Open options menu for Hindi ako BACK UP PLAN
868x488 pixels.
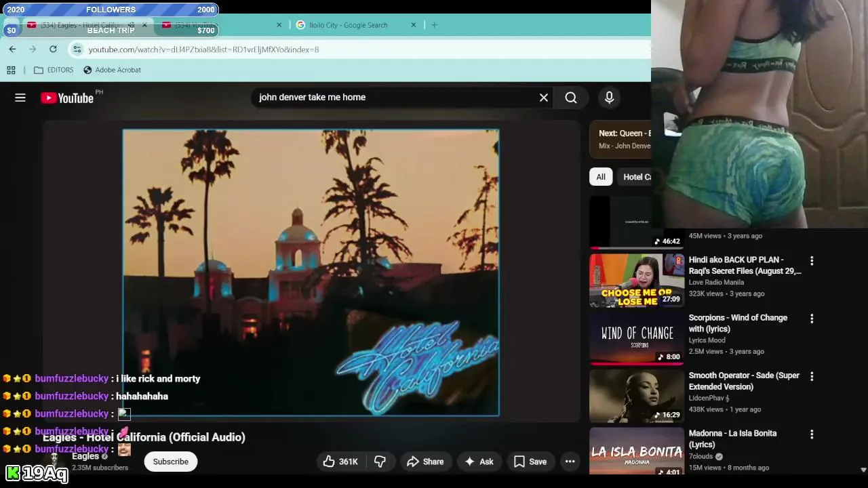(x=812, y=260)
